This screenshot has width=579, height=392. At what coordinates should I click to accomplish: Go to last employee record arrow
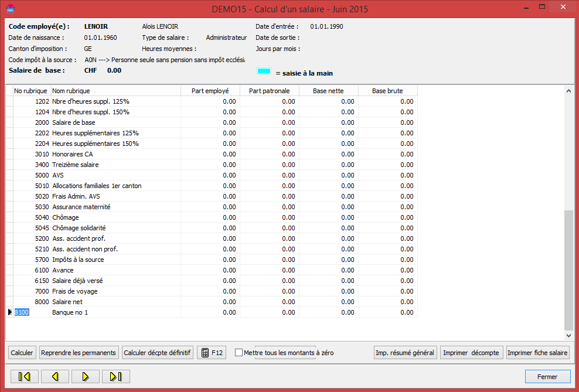click(x=115, y=377)
